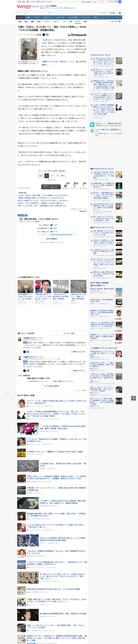Select page 3 of the article

click(x=57, y=176)
